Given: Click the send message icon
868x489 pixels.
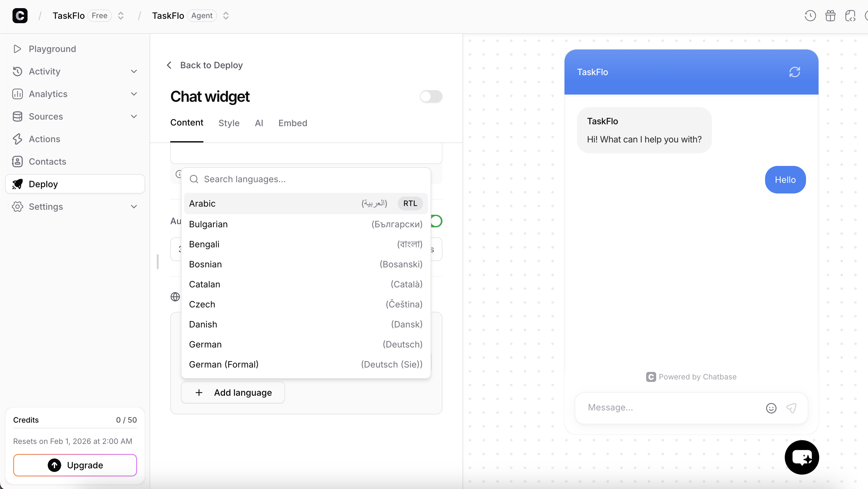Looking at the screenshot, I should point(791,409).
